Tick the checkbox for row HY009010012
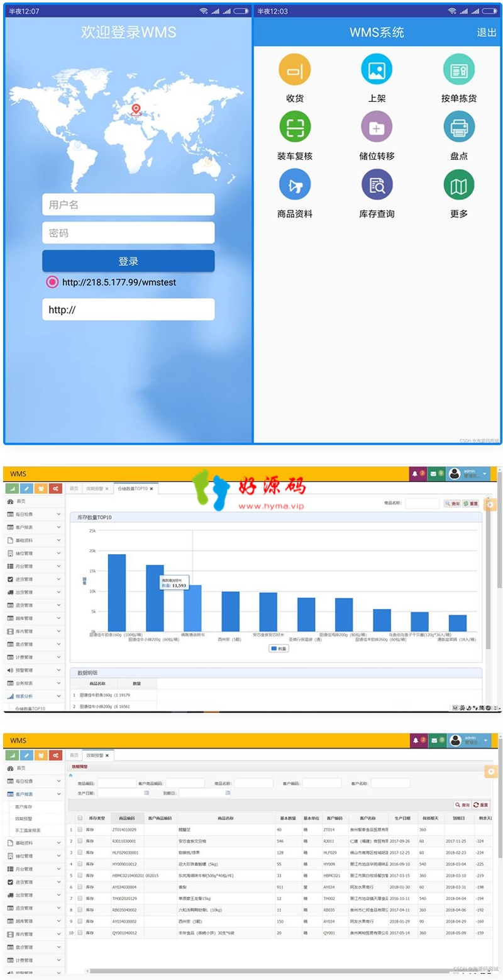Screen dimensions: 503x980 click(80, 864)
